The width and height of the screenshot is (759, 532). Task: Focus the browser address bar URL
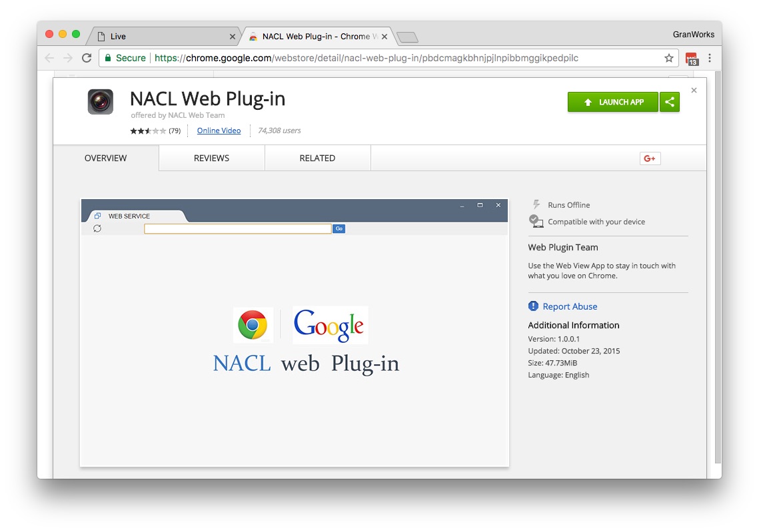tap(367, 58)
